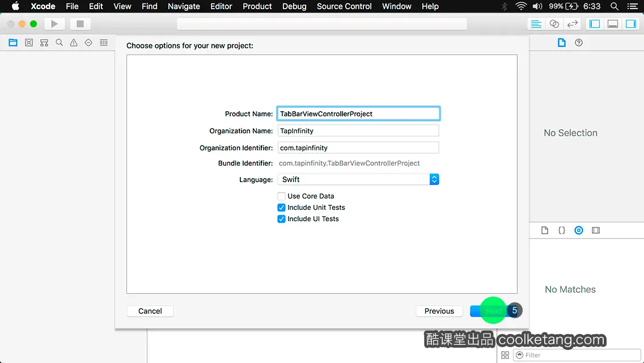This screenshot has height=363, width=644.
Task: Toggle the Debug area visibility
Action: [x=613, y=24]
